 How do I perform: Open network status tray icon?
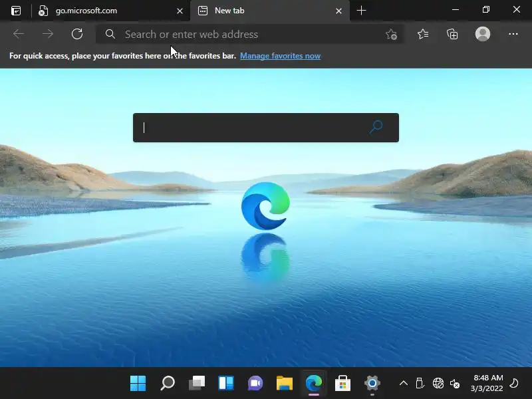click(x=438, y=384)
